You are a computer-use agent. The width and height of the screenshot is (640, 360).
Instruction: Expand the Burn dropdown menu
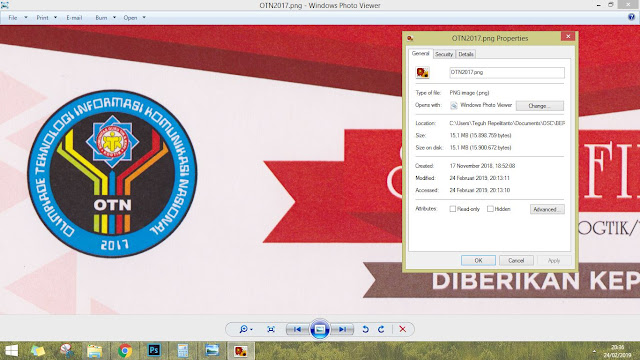click(114, 18)
